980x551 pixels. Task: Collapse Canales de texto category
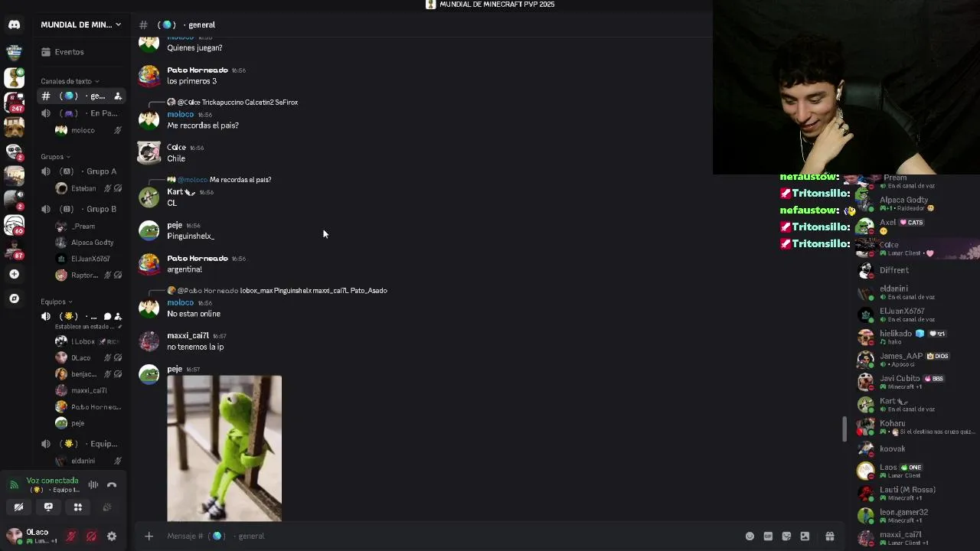click(70, 81)
